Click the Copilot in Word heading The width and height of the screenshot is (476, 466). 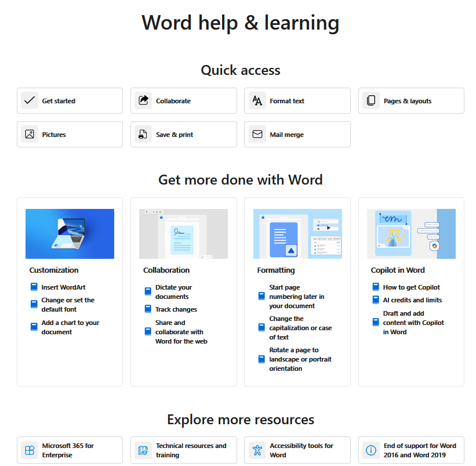tap(398, 270)
